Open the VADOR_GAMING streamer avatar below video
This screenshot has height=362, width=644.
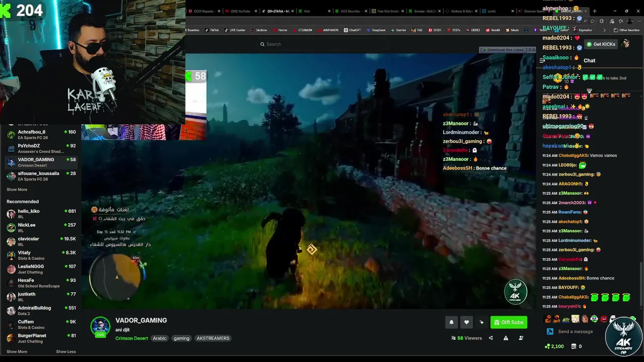click(x=100, y=327)
